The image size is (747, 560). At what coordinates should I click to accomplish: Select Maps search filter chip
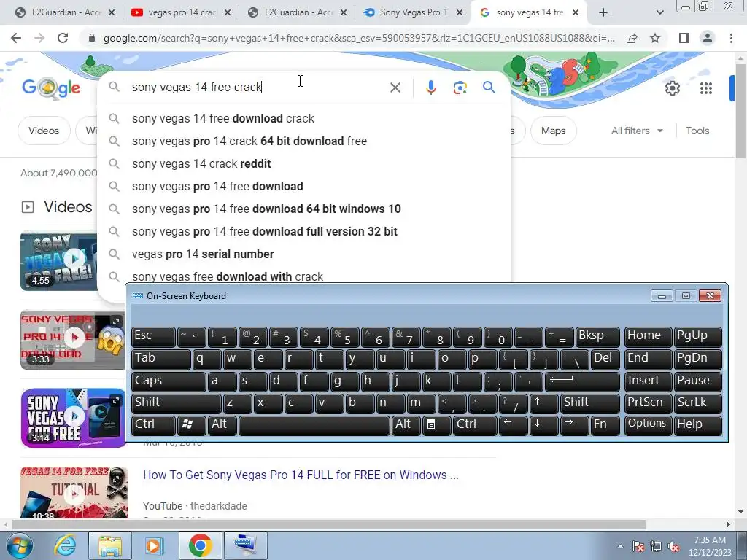pos(553,131)
